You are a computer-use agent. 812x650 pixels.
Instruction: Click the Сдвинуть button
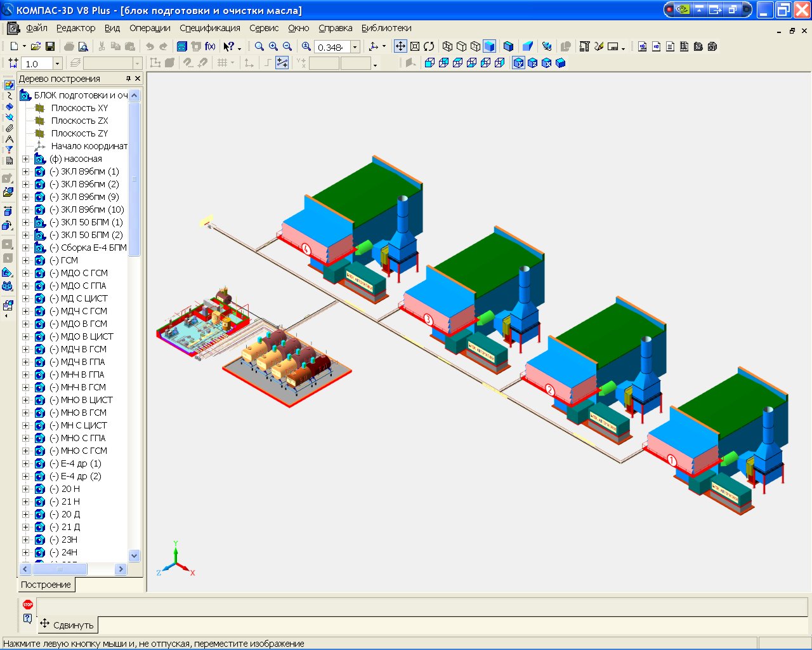tap(67, 625)
